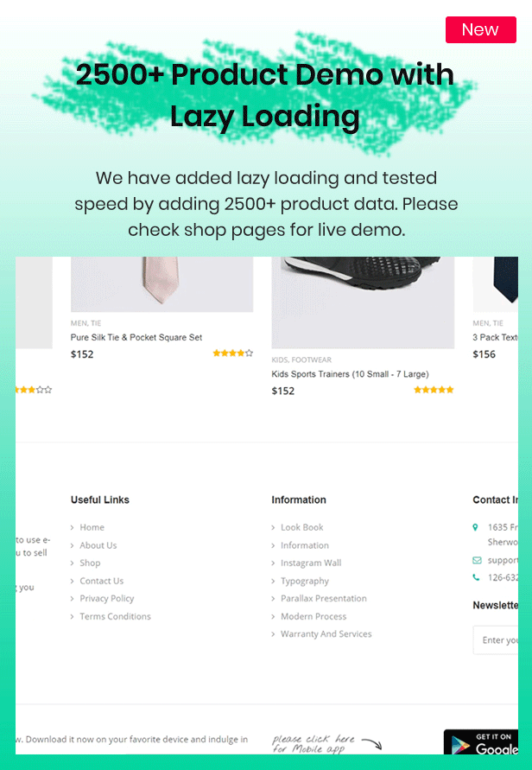
Task: Open Warranty And Services link
Action: [x=326, y=634]
